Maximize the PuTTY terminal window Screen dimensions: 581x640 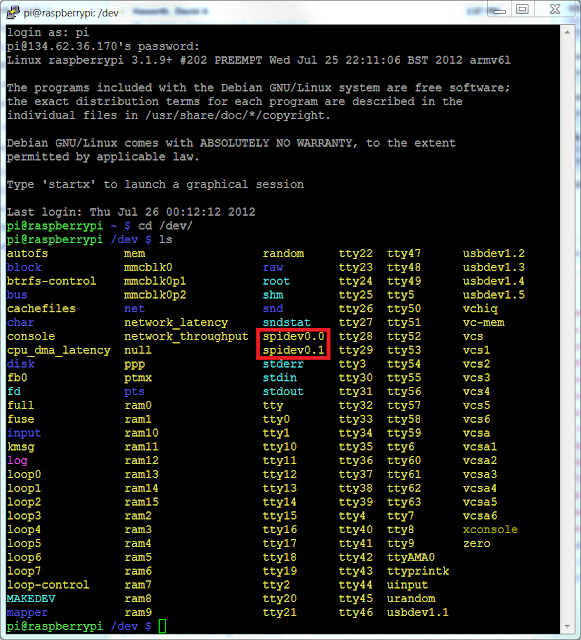tap(523, 10)
